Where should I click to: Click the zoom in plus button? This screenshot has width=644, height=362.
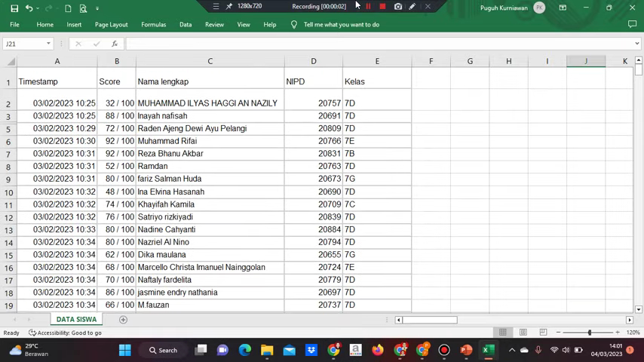618,332
